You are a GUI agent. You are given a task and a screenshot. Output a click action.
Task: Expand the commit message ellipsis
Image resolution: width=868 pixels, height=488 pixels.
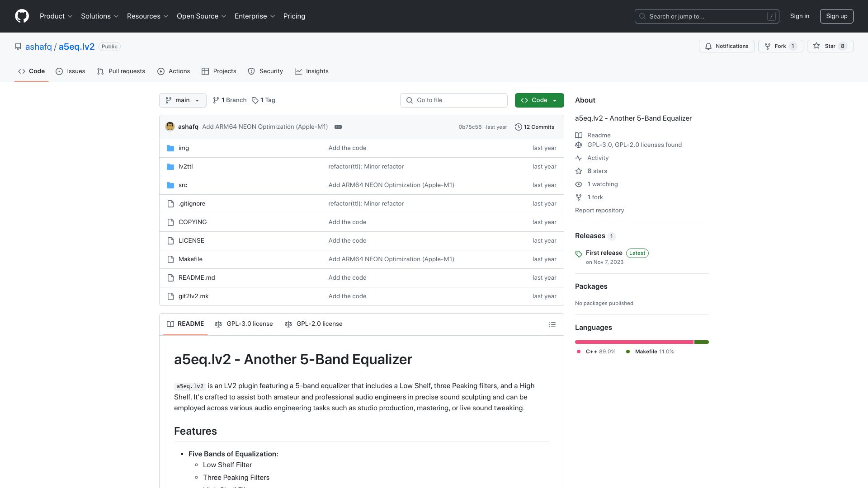[x=338, y=127]
